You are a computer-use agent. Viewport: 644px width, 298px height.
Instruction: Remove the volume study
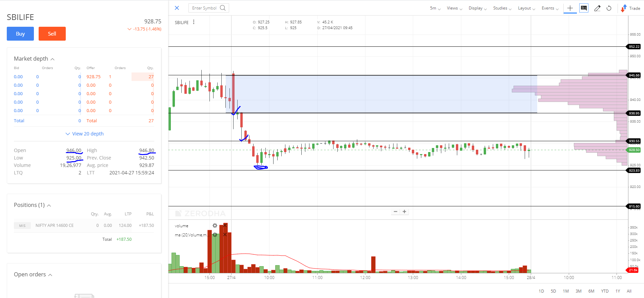225,226
